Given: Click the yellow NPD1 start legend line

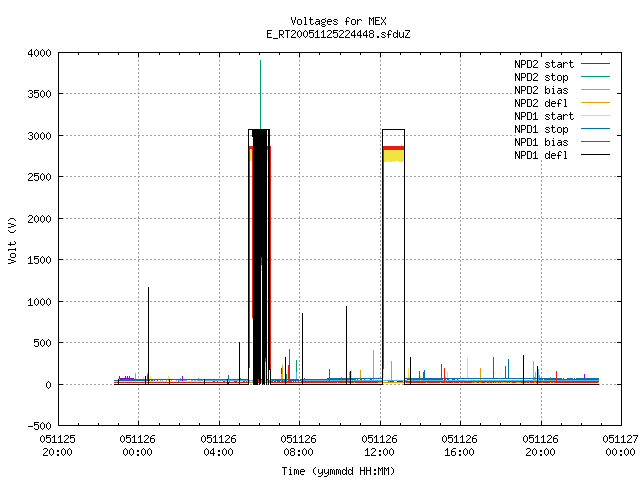Looking at the screenshot, I should click(595, 116).
